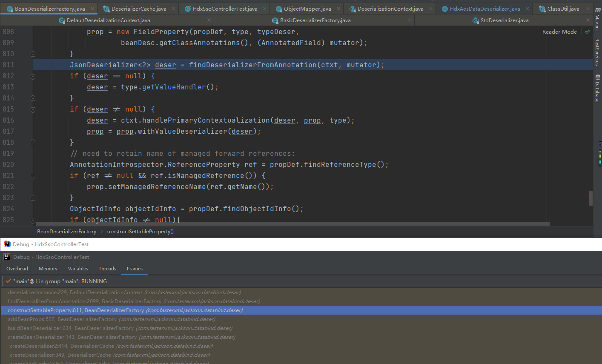The image size is (602, 364).
Task: Select findDeserializerFromAnnotation:2099 stack frame
Action: [x=301, y=301]
